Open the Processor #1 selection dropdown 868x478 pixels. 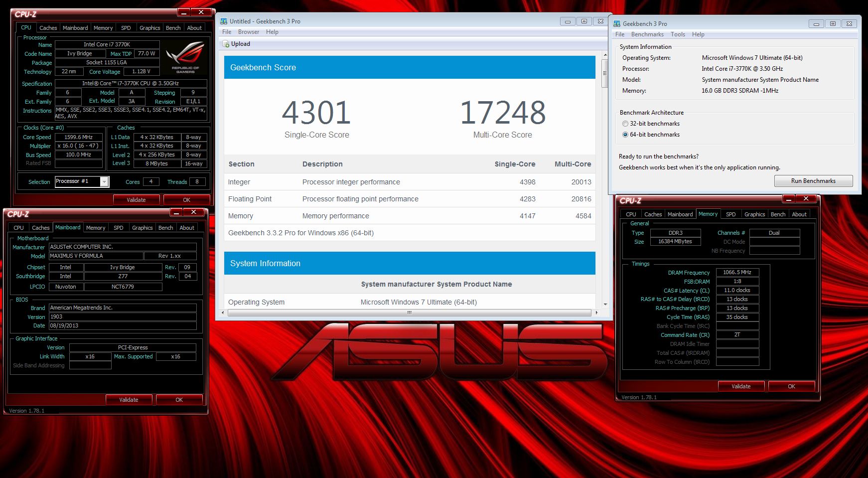pos(104,181)
